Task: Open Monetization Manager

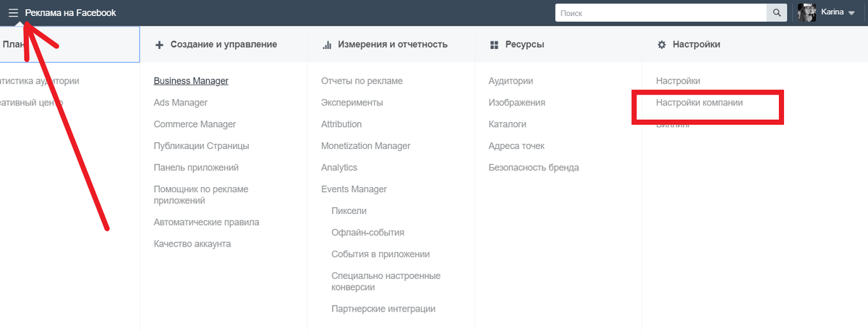Action: point(366,146)
